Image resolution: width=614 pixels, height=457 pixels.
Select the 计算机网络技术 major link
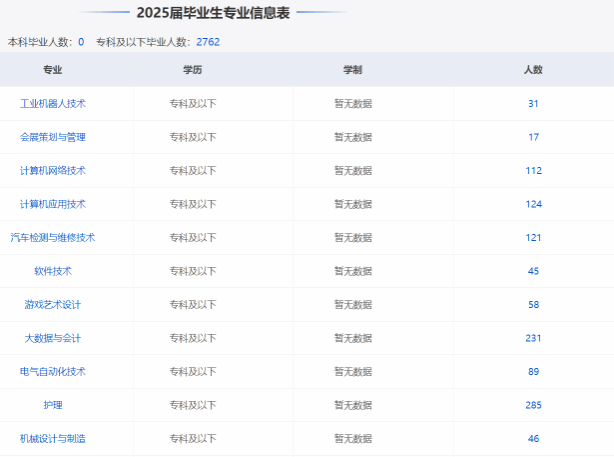coord(53,171)
